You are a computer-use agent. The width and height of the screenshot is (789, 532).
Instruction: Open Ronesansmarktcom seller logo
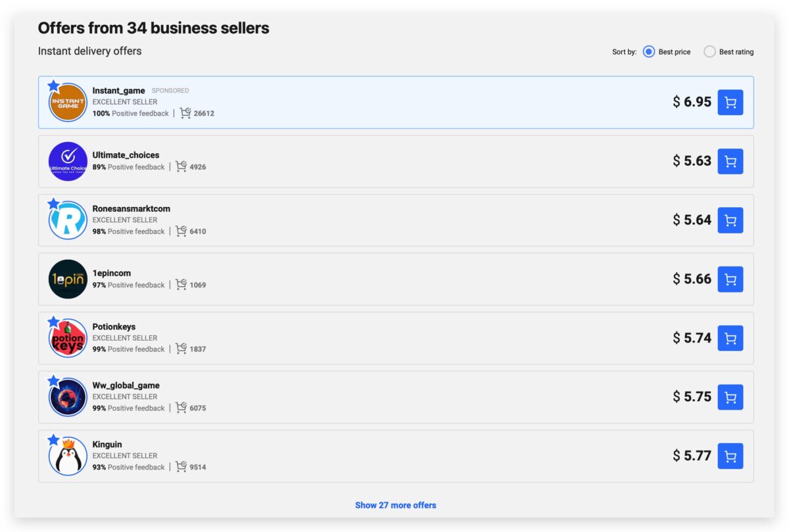click(68, 220)
